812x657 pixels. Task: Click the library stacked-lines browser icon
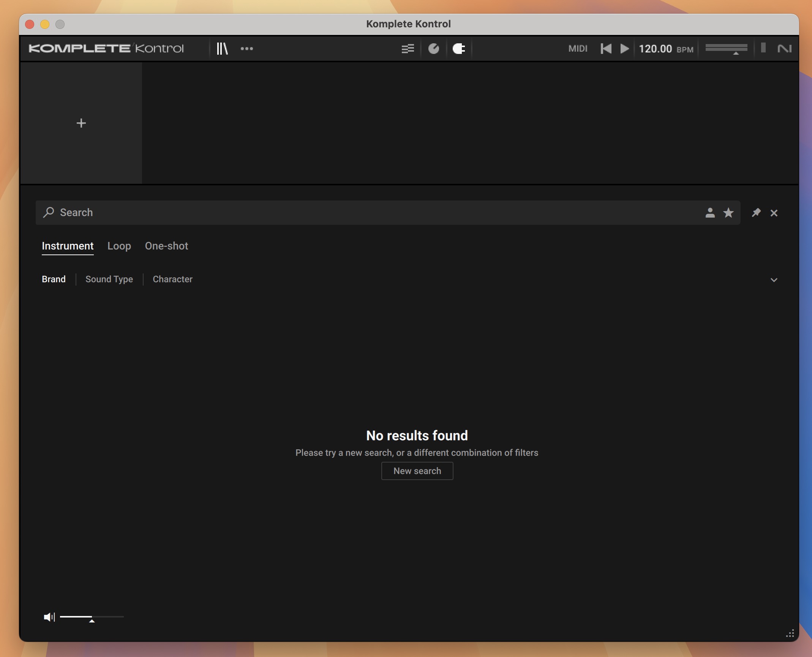tap(222, 47)
